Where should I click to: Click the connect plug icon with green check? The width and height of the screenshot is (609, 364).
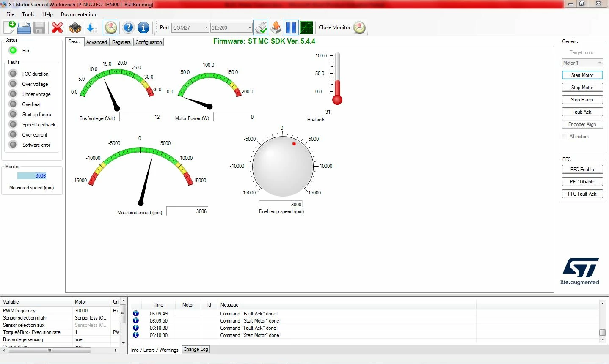[x=261, y=27]
